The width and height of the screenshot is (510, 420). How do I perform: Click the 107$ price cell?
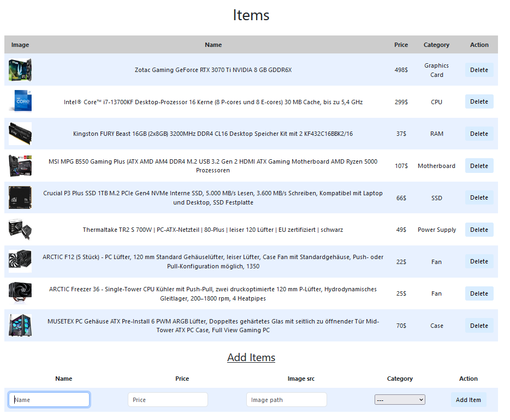pos(401,166)
